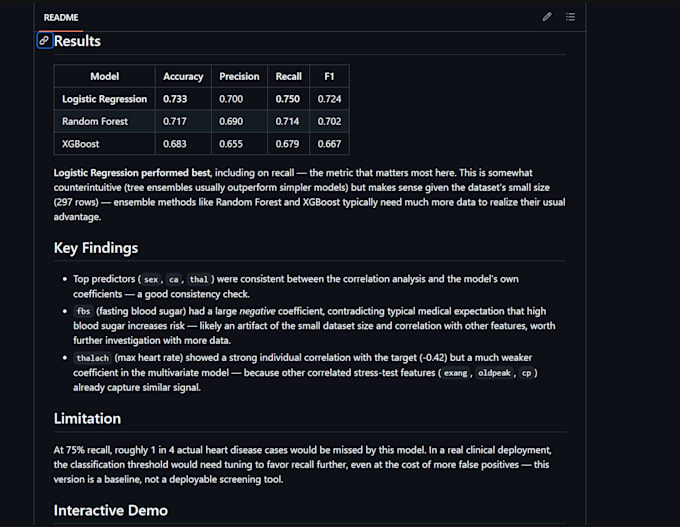Screen dimensions: 680x527
Task: Select the Logistic Regression row label
Action: point(105,99)
